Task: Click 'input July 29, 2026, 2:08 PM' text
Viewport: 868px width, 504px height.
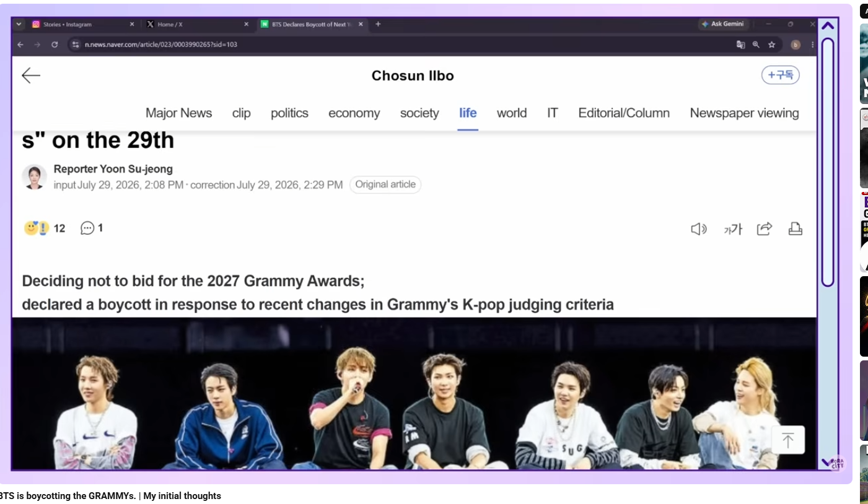Action: pos(118,185)
